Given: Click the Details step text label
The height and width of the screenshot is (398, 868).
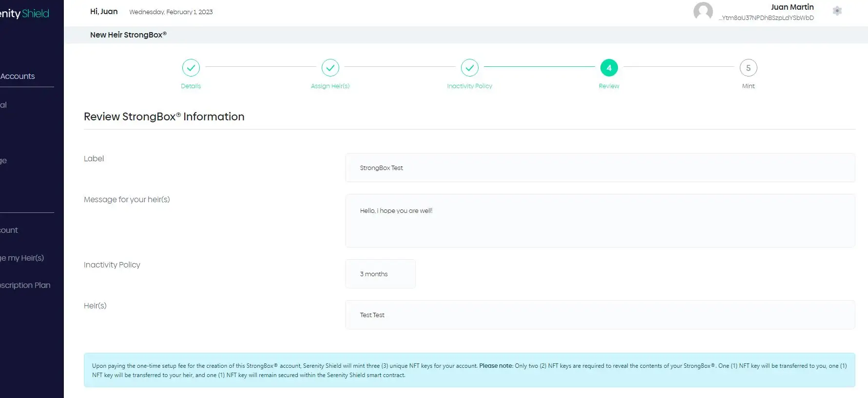Looking at the screenshot, I should (x=191, y=86).
